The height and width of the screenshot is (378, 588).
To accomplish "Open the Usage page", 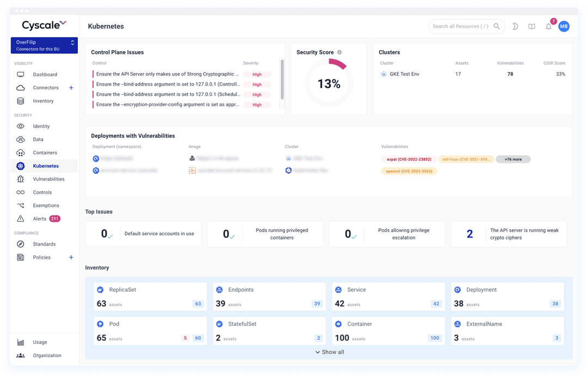I will click(39, 342).
